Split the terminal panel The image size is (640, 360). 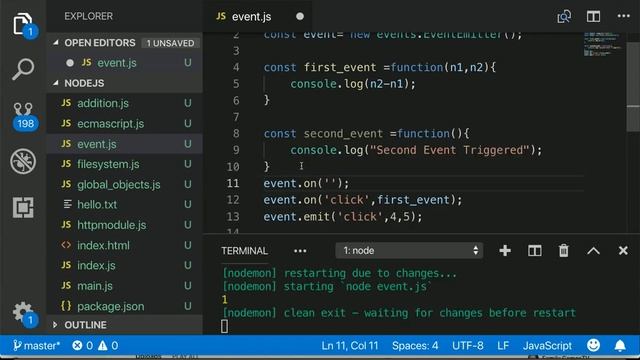(x=534, y=251)
